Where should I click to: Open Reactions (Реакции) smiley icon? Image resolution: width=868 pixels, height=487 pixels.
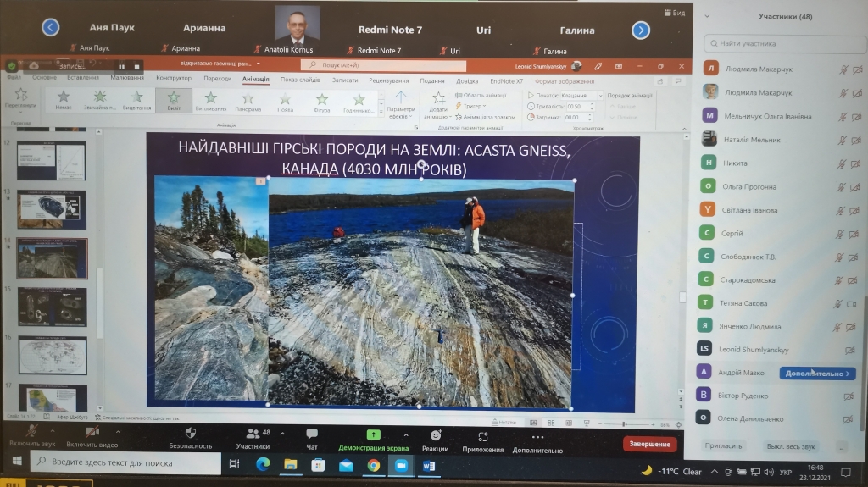point(436,434)
